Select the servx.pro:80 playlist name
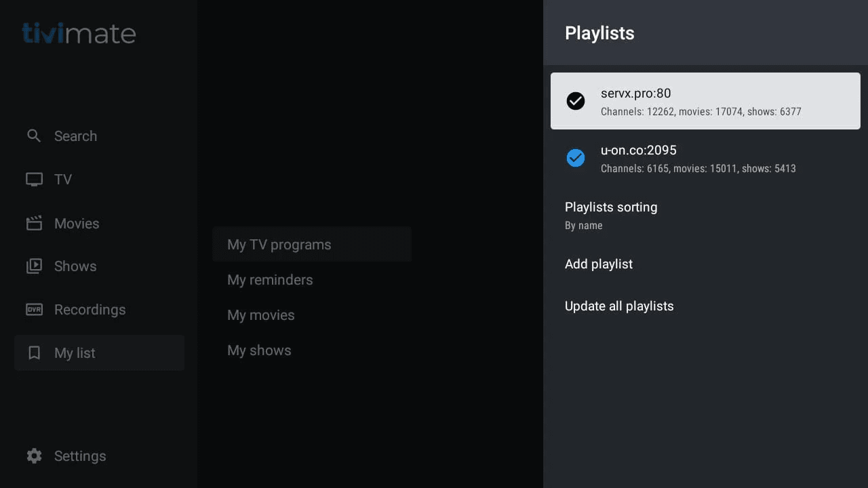The height and width of the screenshot is (488, 868). click(x=636, y=94)
